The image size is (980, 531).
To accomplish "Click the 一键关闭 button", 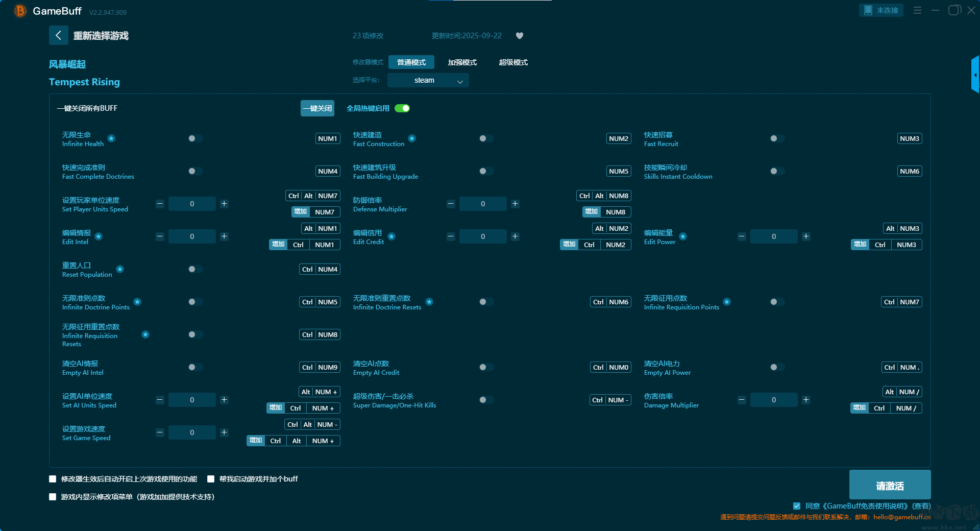I will [317, 108].
